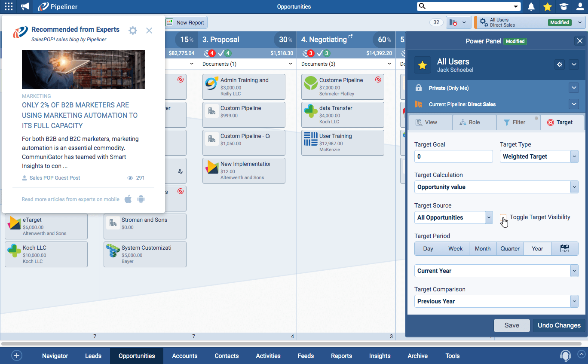Viewport: 588px width, 364px height.
Task: Open the notifications bell icon
Action: (531, 6)
